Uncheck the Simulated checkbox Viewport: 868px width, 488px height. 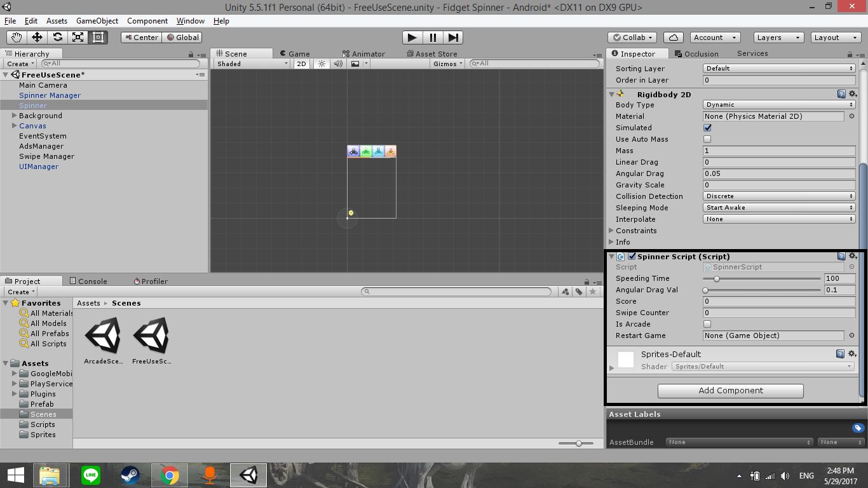point(707,128)
